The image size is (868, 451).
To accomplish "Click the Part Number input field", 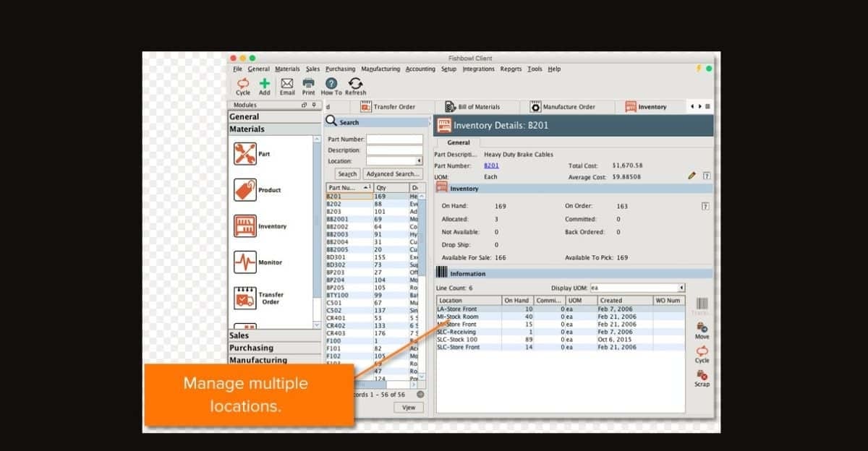I will point(394,139).
